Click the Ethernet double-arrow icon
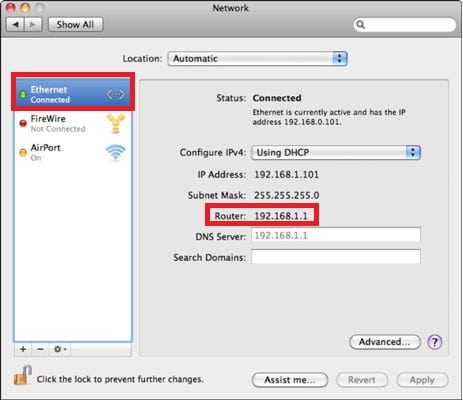 point(115,94)
